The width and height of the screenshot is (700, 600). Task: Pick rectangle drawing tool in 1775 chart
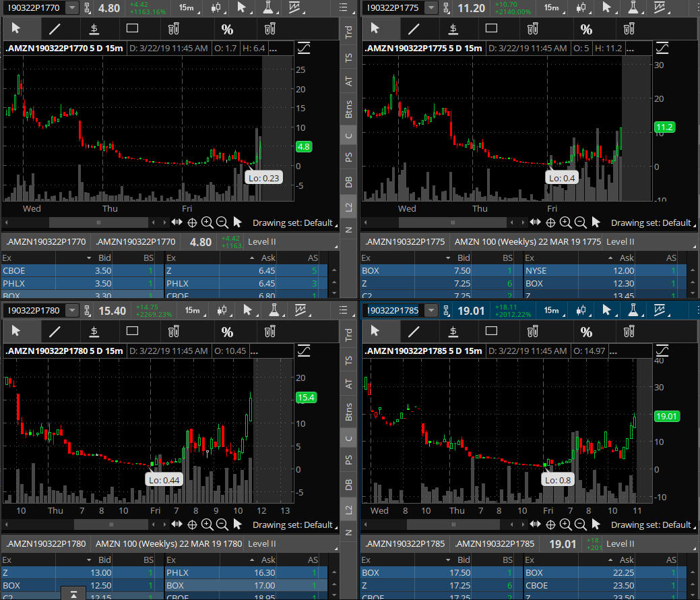click(x=491, y=28)
